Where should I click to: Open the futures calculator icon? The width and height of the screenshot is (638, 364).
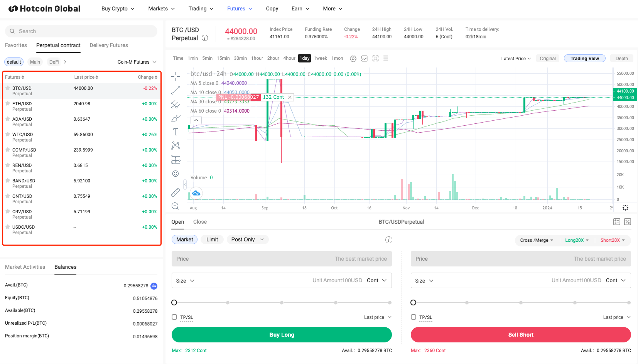click(x=617, y=222)
